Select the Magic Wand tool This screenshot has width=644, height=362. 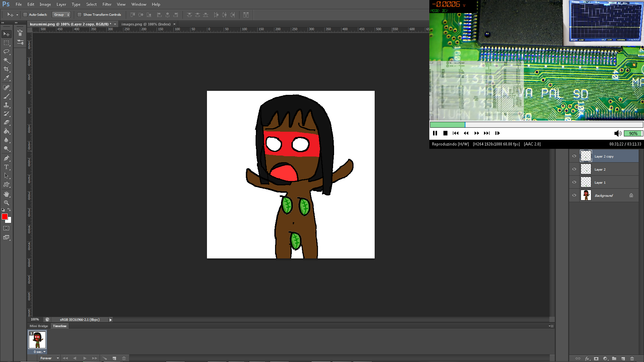coord(6,60)
